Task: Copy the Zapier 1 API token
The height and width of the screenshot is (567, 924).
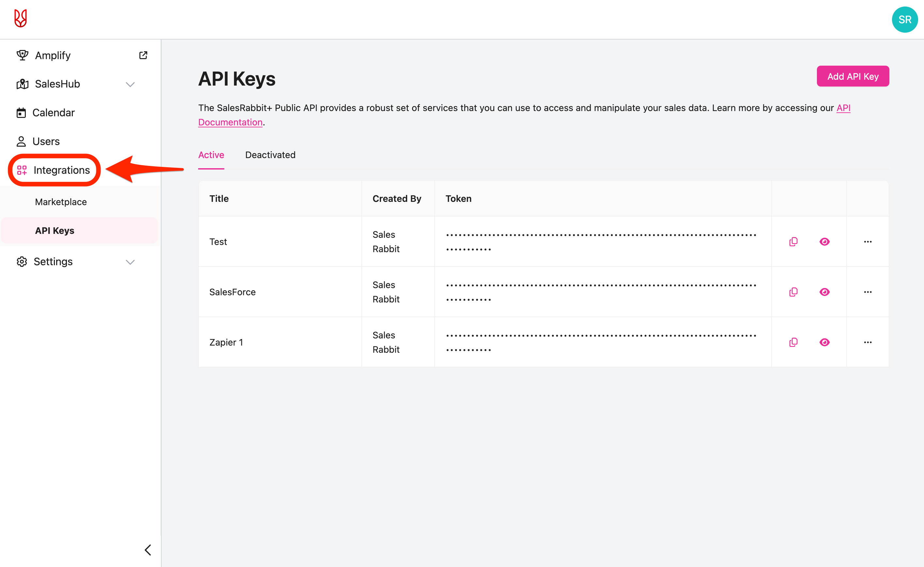Action: 793,342
